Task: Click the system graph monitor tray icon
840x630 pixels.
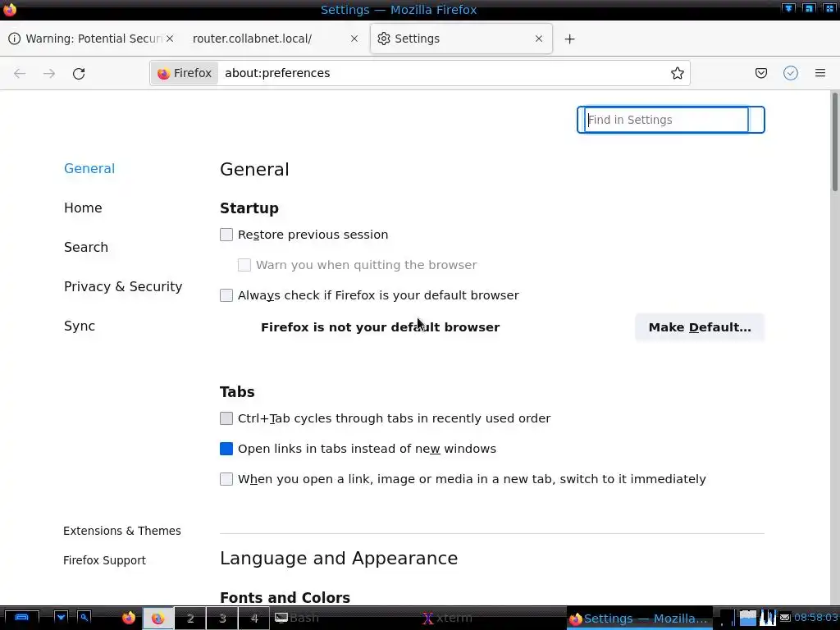Action: click(x=767, y=618)
